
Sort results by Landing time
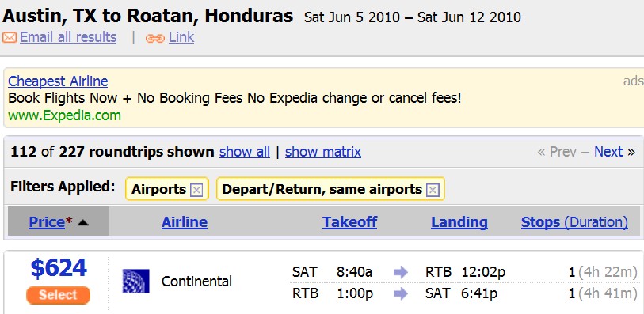click(459, 222)
